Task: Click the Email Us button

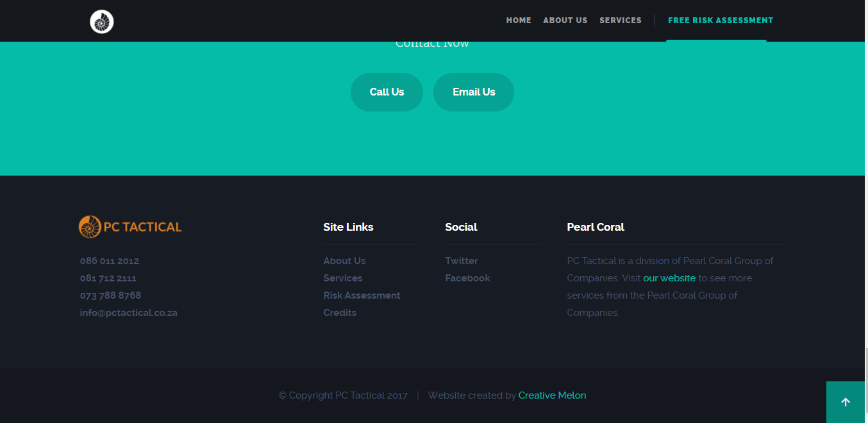Action: coord(474,92)
